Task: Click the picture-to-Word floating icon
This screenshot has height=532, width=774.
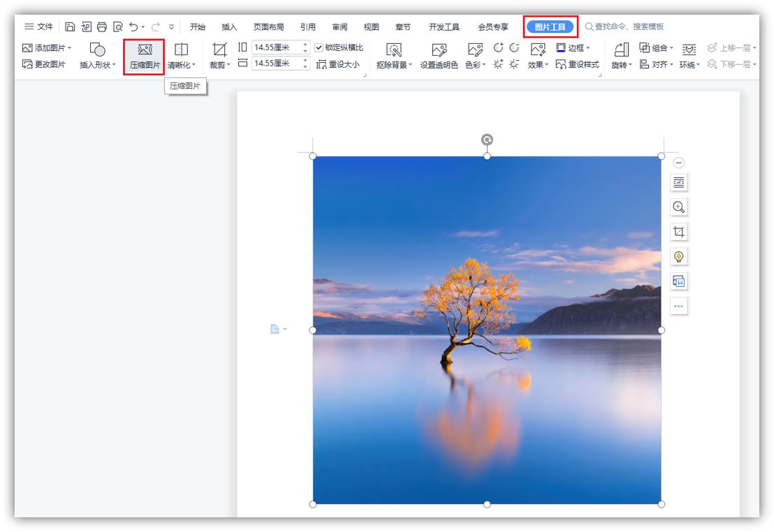Action: click(x=679, y=281)
